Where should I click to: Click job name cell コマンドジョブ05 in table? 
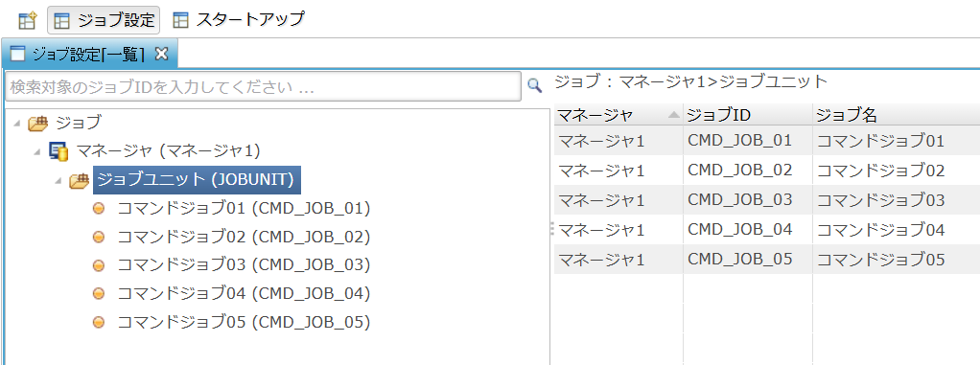[897, 259]
